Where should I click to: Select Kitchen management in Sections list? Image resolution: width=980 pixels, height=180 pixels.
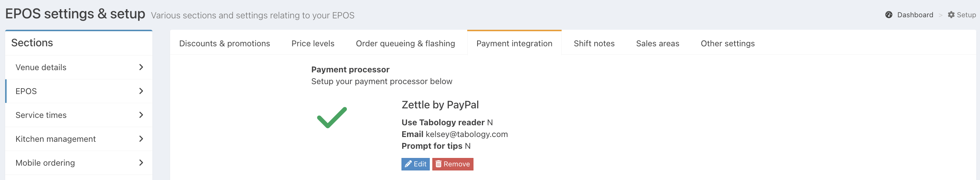click(x=79, y=139)
